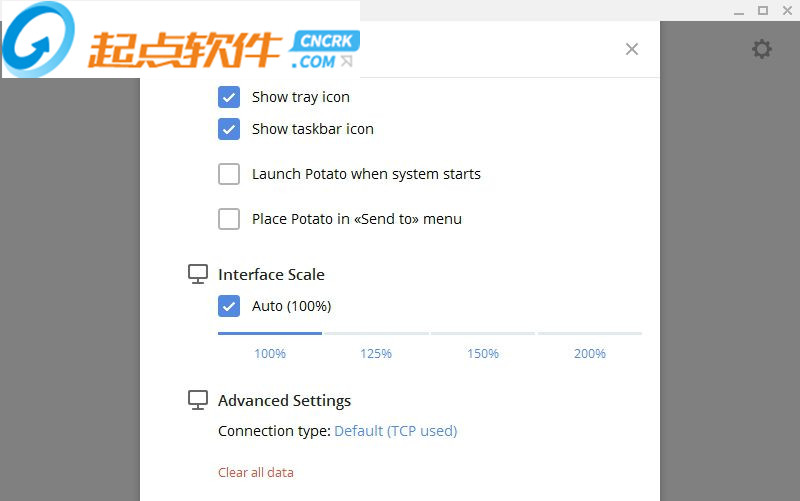Click the CNCRK.COM badge in the watermark
The width and height of the screenshot is (800, 501).
point(324,49)
